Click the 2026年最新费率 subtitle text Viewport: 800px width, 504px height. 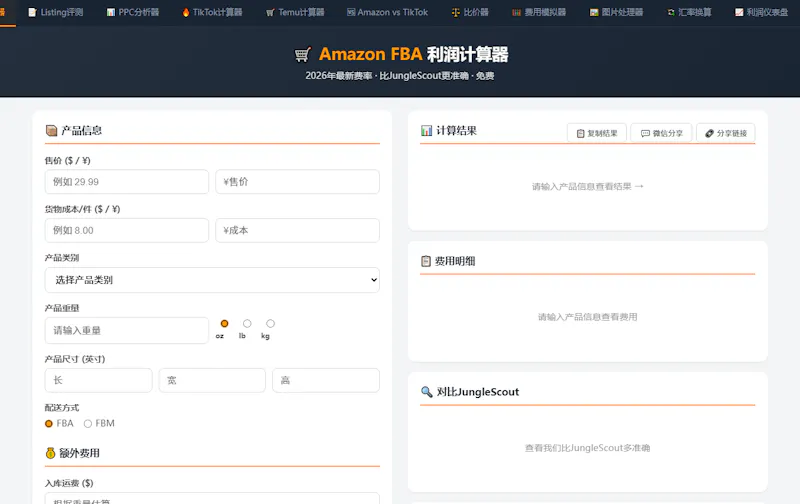339,75
